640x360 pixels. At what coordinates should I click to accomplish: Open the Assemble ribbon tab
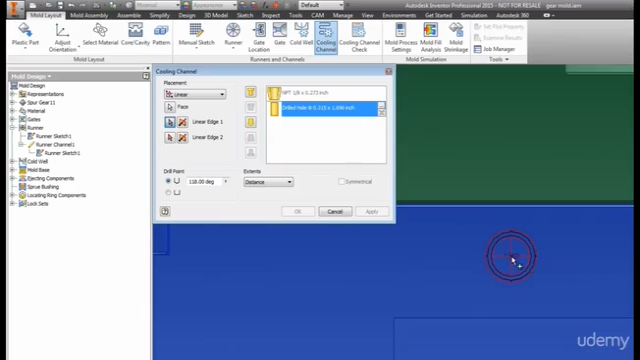(x=129, y=16)
